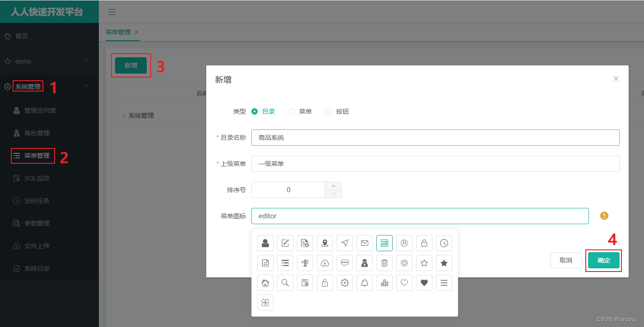This screenshot has height=327, width=644.
Task: Pick the trash can icon in icon picker
Action: click(385, 263)
